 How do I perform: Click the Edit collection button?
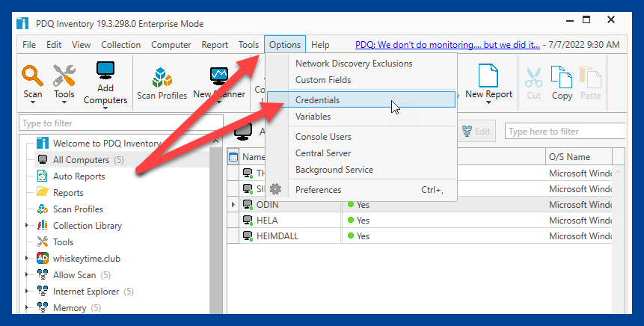coord(477,132)
